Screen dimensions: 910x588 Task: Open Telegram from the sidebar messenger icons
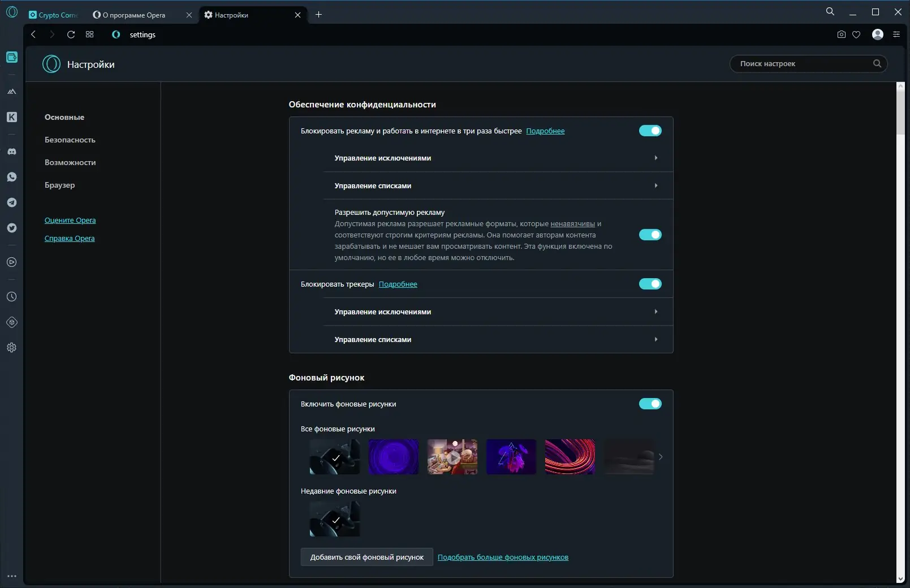point(12,202)
